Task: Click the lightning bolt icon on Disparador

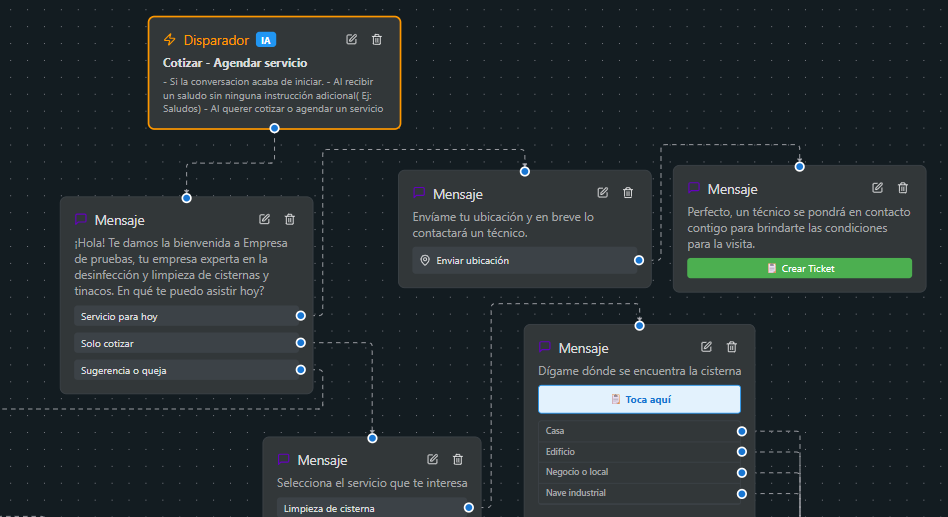Action: pyautogui.click(x=170, y=40)
